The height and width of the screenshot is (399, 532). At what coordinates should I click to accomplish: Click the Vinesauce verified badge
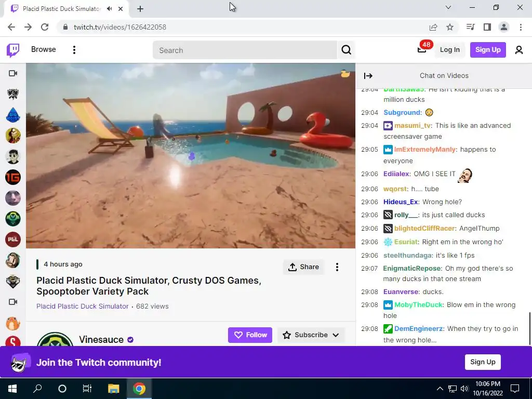(130, 340)
